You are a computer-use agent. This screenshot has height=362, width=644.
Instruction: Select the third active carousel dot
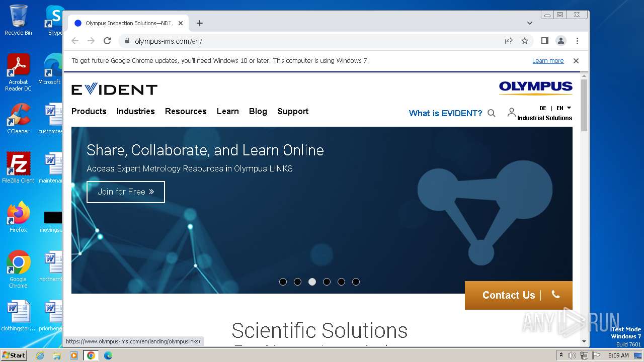pos(312,282)
